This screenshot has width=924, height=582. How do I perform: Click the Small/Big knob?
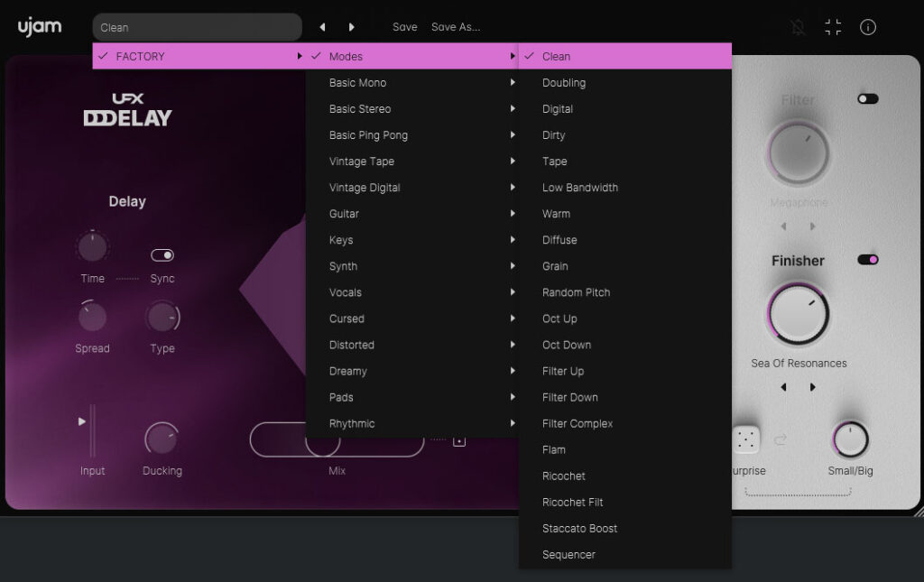coord(850,439)
